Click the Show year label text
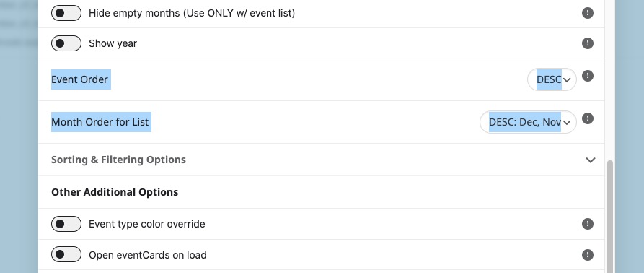The height and width of the screenshot is (273, 644). [113, 43]
